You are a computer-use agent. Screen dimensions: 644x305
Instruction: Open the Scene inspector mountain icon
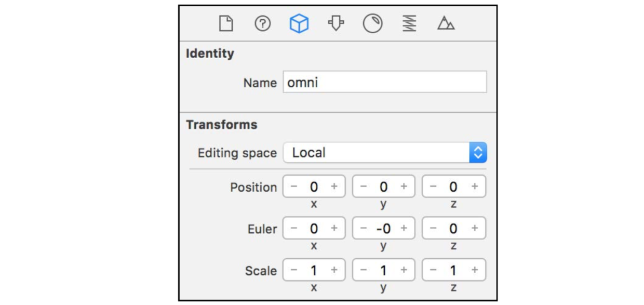click(x=446, y=23)
